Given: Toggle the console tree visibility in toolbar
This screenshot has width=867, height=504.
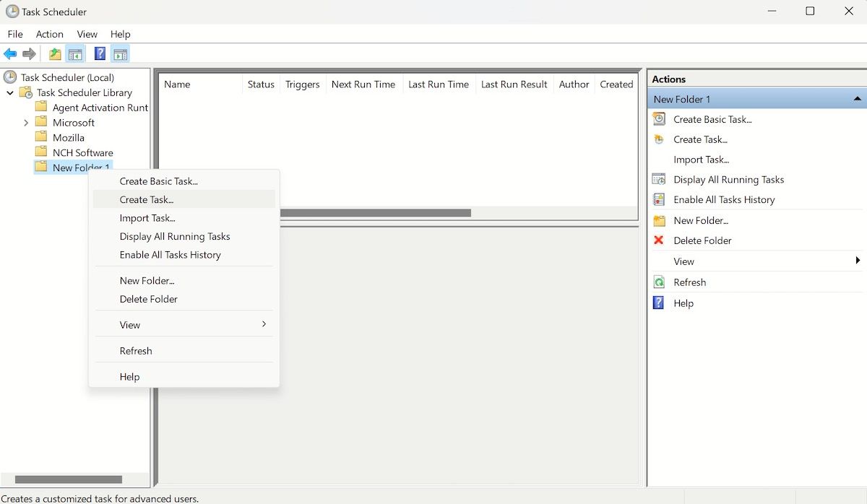Looking at the screenshot, I should pyautogui.click(x=75, y=53).
